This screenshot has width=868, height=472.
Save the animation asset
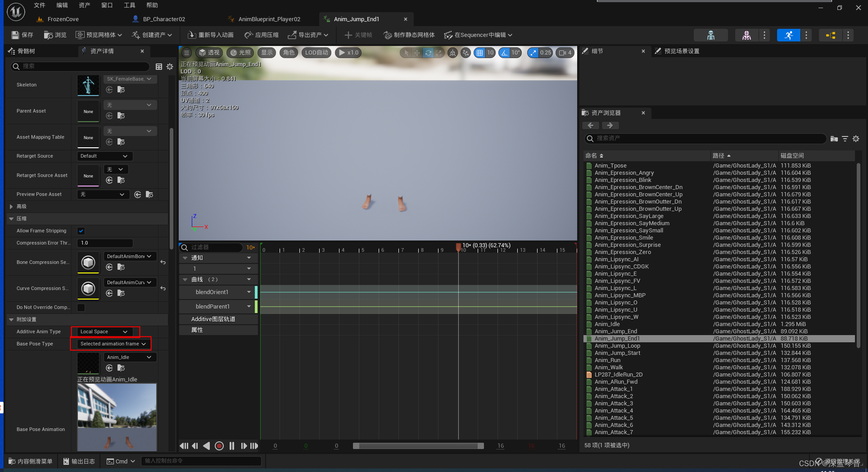(22, 35)
